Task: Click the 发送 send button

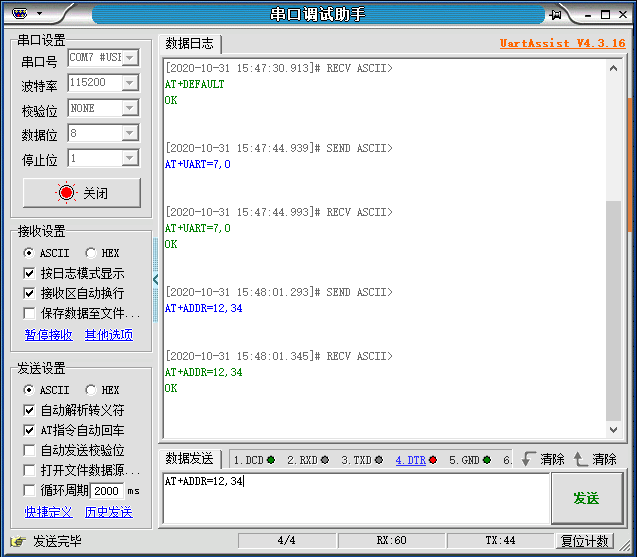Action: pos(587,498)
